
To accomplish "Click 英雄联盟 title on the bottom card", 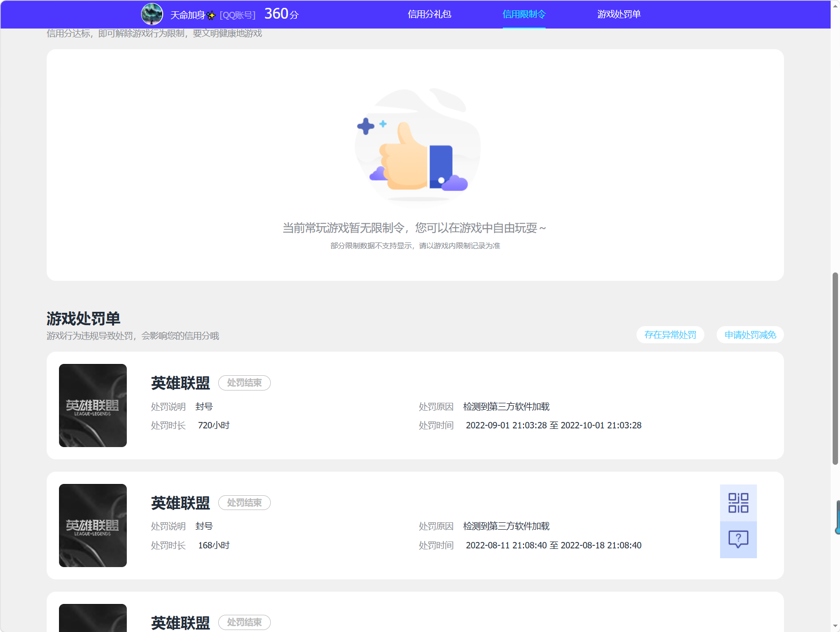I will pyautogui.click(x=180, y=623).
